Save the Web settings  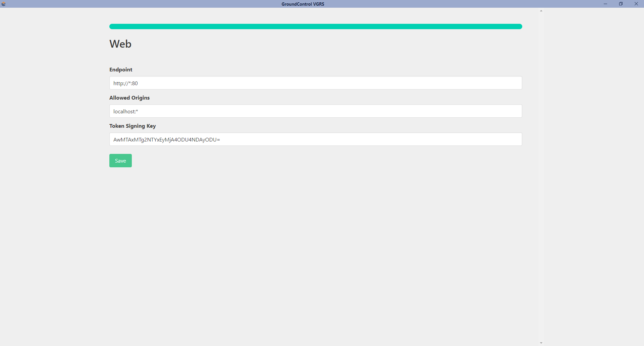click(120, 161)
